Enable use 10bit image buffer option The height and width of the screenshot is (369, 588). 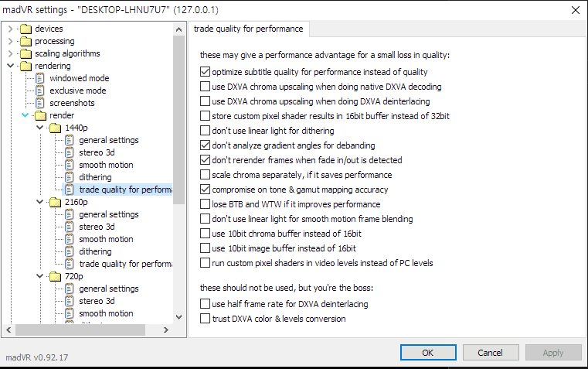[205, 248]
